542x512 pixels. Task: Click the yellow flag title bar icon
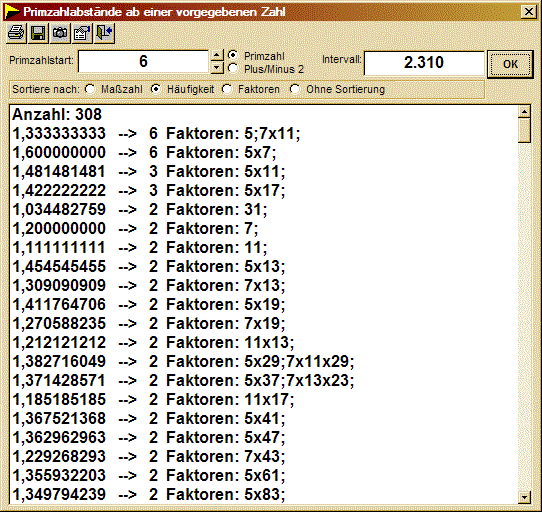click(12, 11)
